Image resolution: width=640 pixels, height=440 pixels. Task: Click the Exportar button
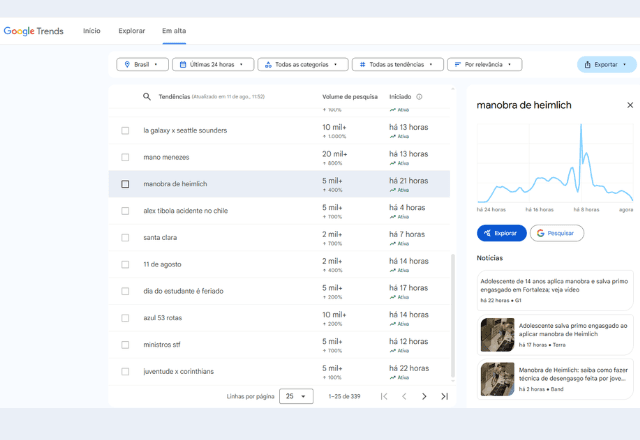(x=607, y=64)
